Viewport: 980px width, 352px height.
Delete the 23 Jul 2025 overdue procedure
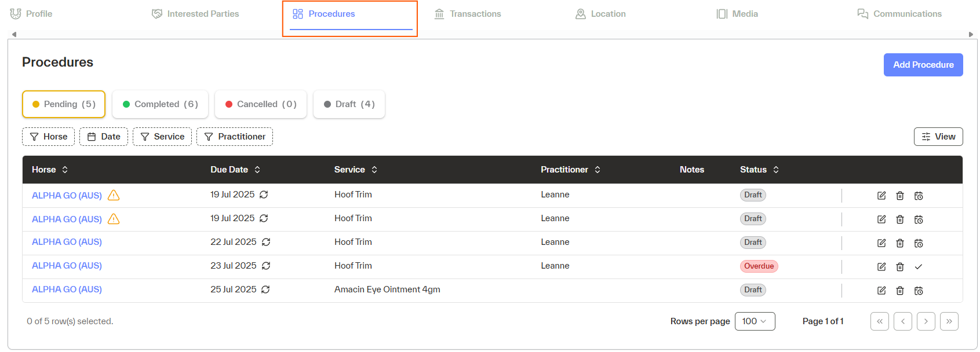click(x=900, y=267)
